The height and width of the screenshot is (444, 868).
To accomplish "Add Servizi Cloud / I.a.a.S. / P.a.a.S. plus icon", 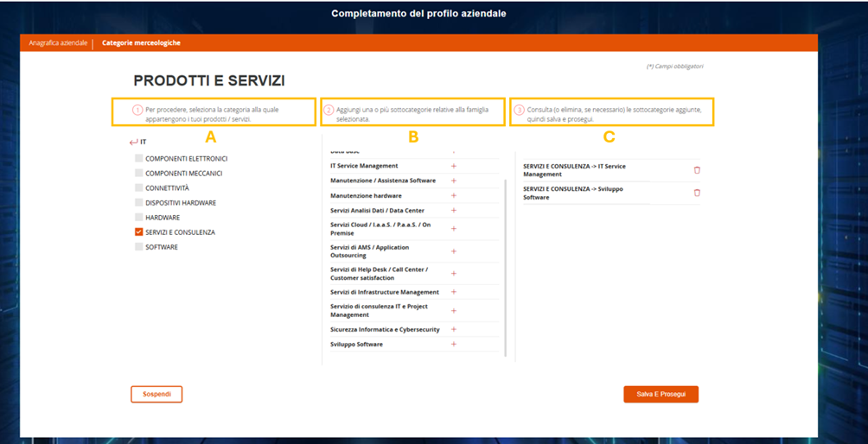I will (x=453, y=229).
